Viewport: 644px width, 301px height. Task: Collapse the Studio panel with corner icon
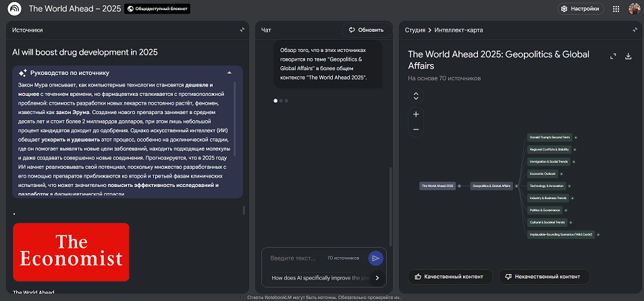pyautogui.click(x=634, y=30)
